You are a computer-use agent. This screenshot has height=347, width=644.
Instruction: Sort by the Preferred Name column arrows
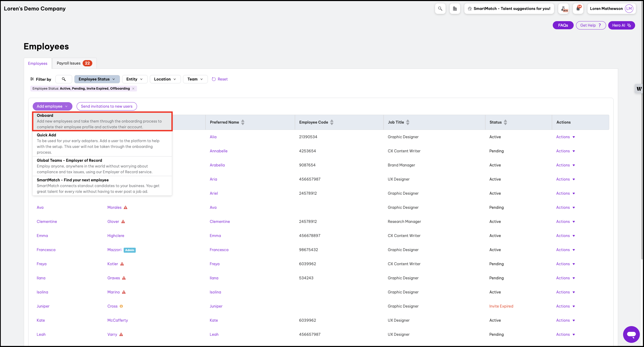point(243,122)
